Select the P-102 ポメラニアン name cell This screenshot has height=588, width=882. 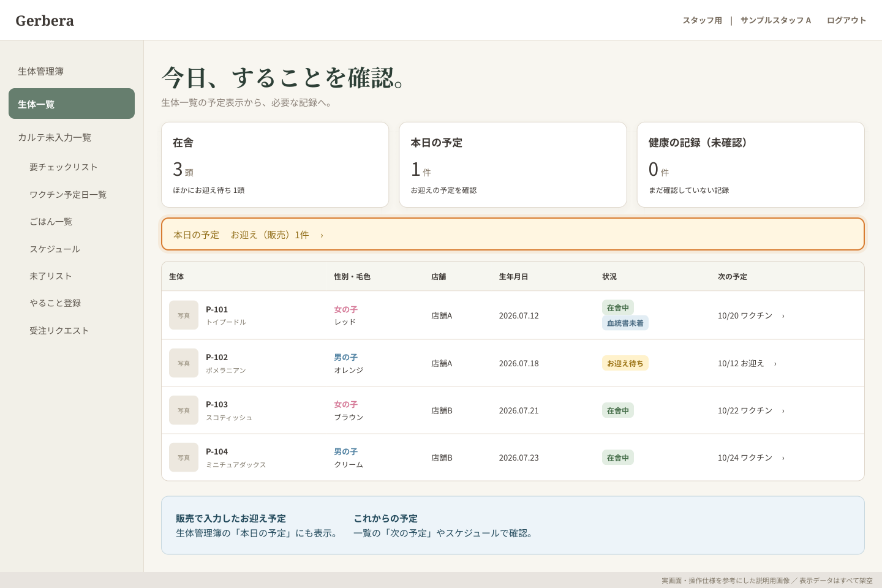click(226, 363)
